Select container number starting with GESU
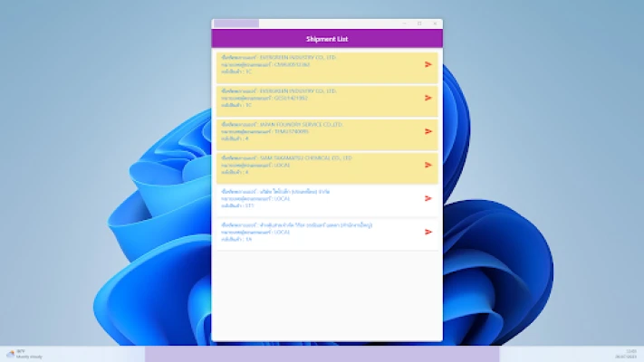 click(x=291, y=98)
